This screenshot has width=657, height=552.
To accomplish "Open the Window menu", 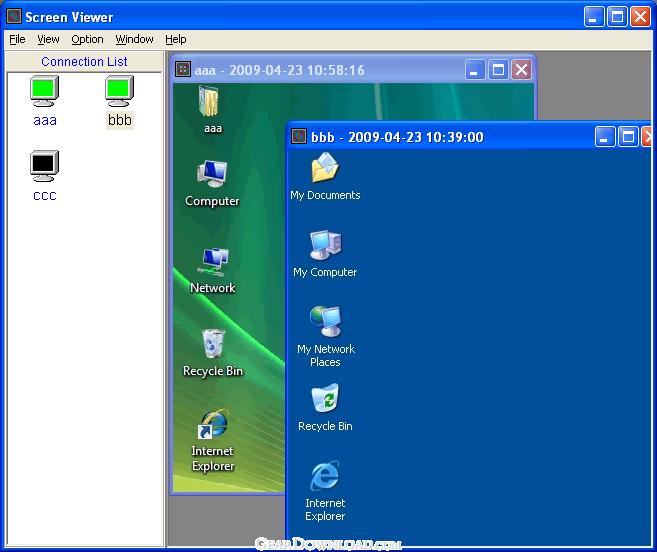I will pos(134,39).
